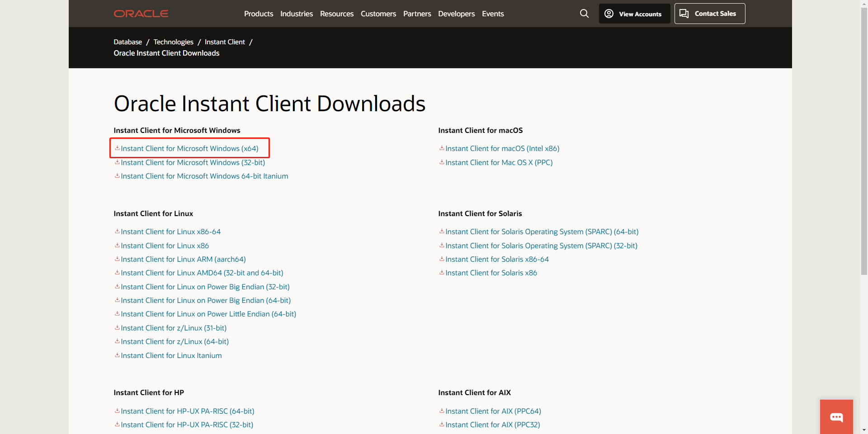Open the Customers menu
Screen dimensions: 868x434
click(x=378, y=14)
